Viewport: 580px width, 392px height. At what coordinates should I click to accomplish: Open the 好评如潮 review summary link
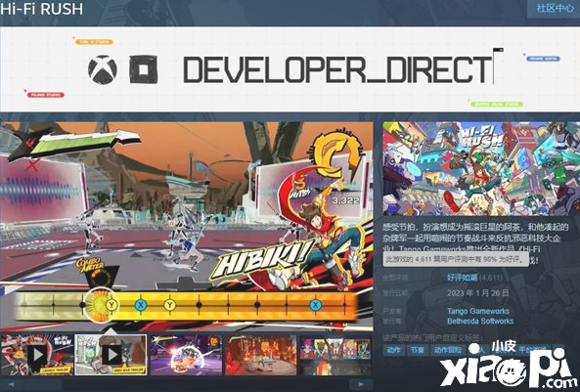tap(462, 278)
